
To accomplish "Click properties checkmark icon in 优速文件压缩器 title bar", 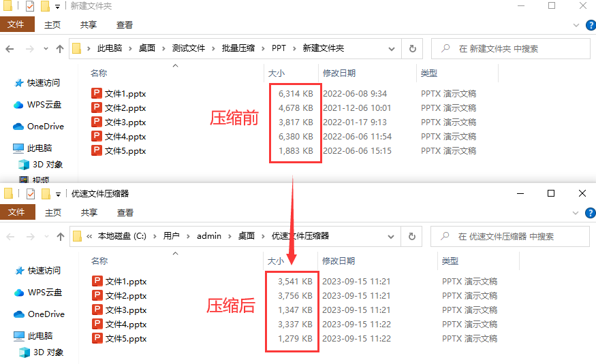I will 31,194.
